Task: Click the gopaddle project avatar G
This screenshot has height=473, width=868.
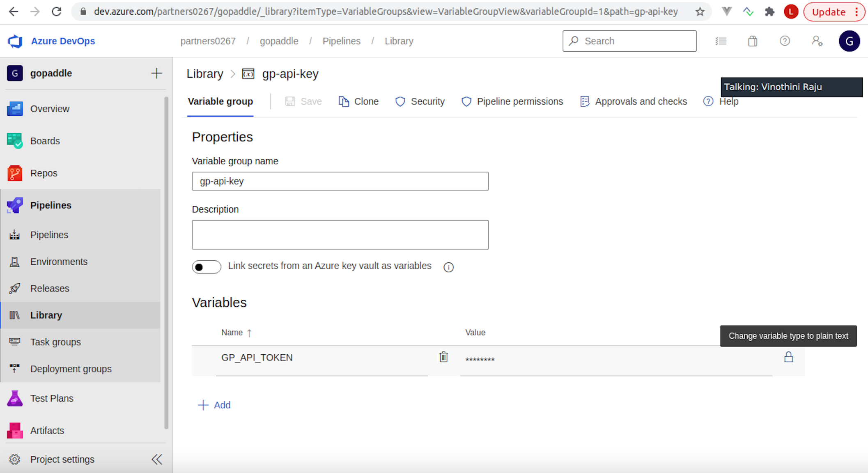Action: tap(15, 73)
